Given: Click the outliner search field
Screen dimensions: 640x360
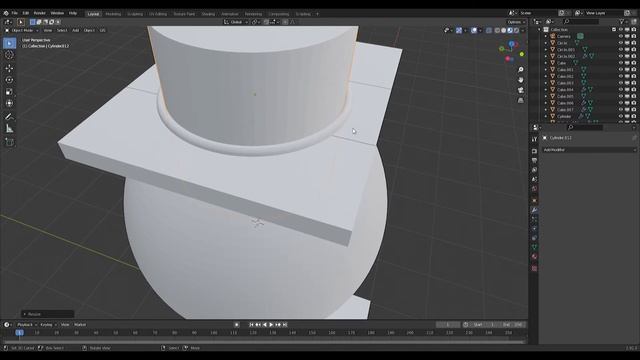Looking at the screenshot, I should [581, 22].
